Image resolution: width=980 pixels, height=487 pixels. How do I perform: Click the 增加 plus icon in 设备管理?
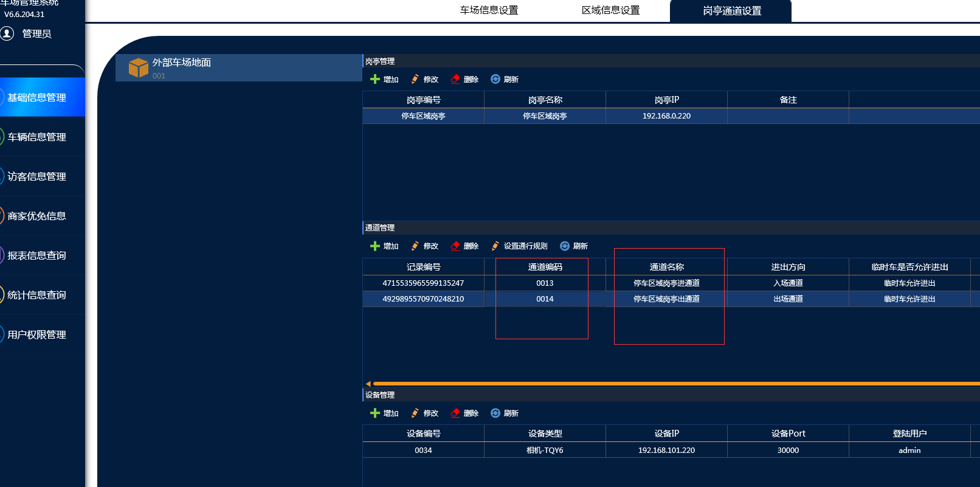pos(375,413)
